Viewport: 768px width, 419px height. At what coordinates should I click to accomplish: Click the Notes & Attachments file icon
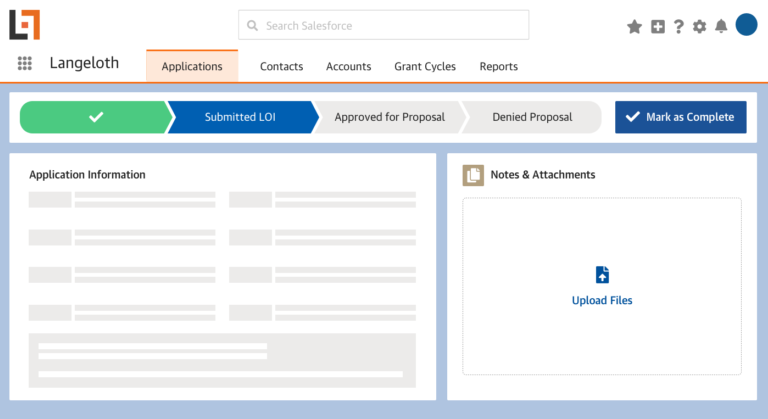tap(473, 175)
